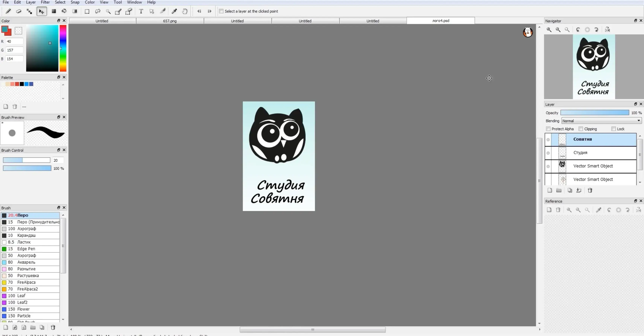644x336 pixels.
Task: Select the Magic Wand tool
Action: click(108, 11)
